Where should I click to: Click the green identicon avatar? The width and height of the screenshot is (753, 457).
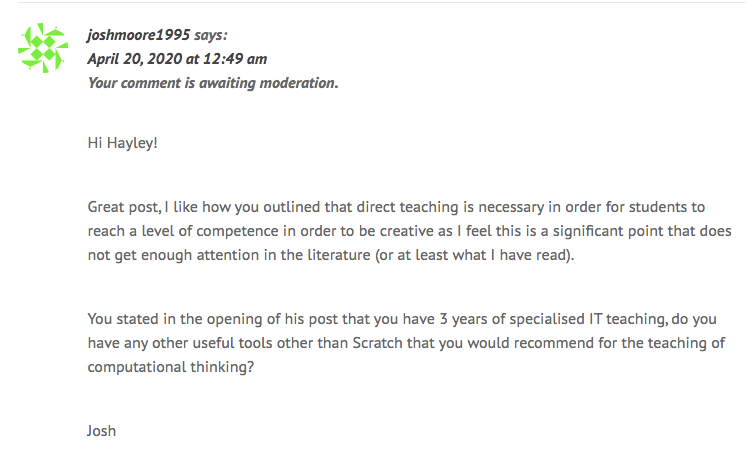[x=43, y=47]
